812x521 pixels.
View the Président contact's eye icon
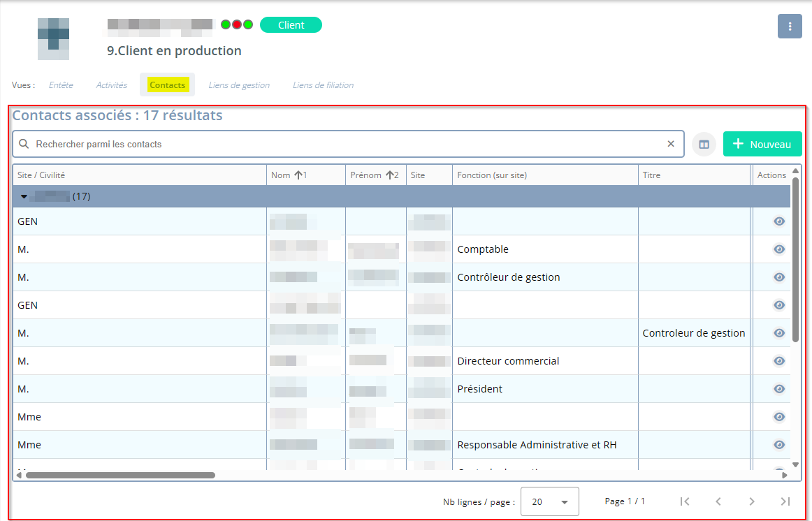[x=778, y=389]
